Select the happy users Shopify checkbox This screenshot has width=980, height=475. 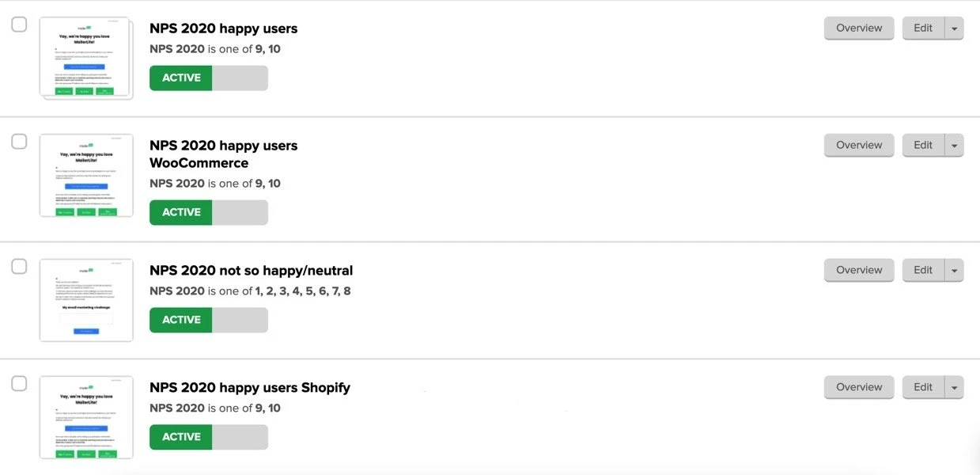tap(19, 384)
